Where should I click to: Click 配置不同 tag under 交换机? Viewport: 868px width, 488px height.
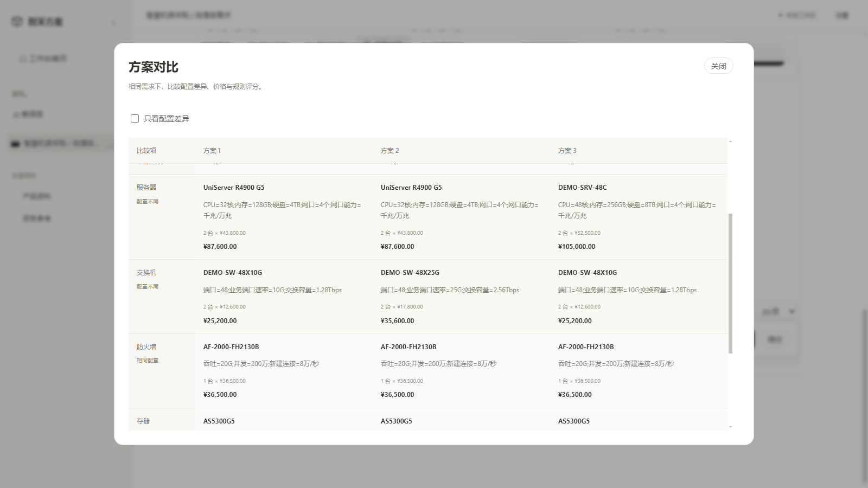point(148,287)
